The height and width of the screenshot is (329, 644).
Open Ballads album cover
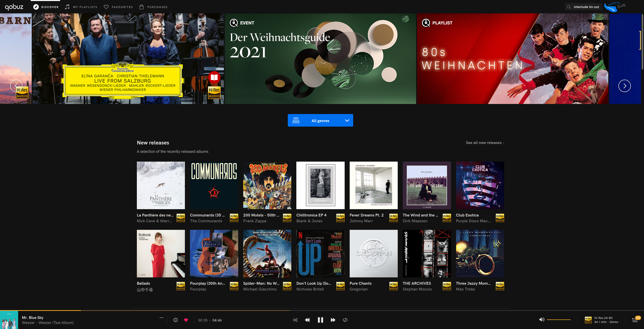coord(161,253)
